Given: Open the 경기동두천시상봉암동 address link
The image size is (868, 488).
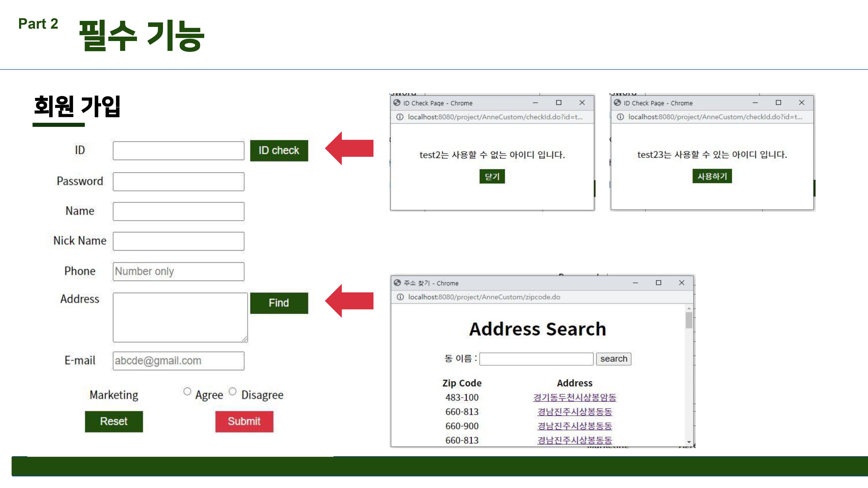Looking at the screenshot, I should coord(575,398).
